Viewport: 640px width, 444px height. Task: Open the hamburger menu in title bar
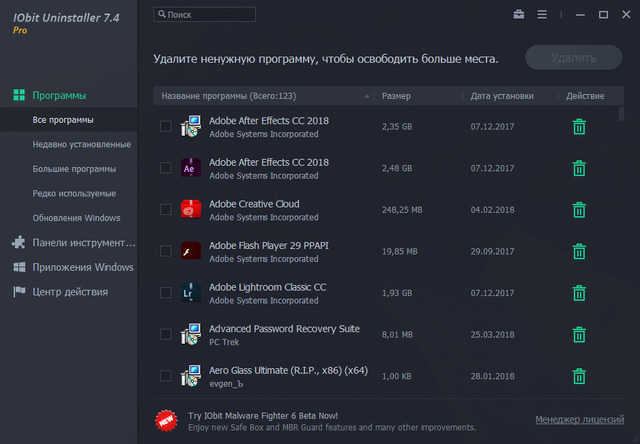click(x=542, y=15)
